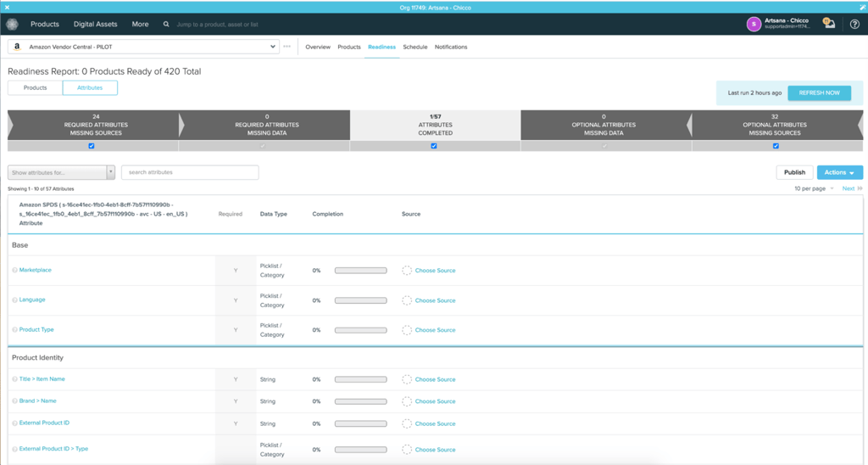Open the user avatar icon
The height and width of the screenshot is (465, 868).
tap(754, 24)
